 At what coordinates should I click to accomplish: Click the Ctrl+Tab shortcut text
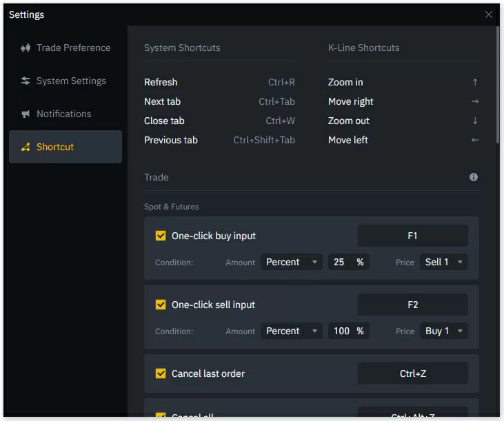click(x=276, y=101)
